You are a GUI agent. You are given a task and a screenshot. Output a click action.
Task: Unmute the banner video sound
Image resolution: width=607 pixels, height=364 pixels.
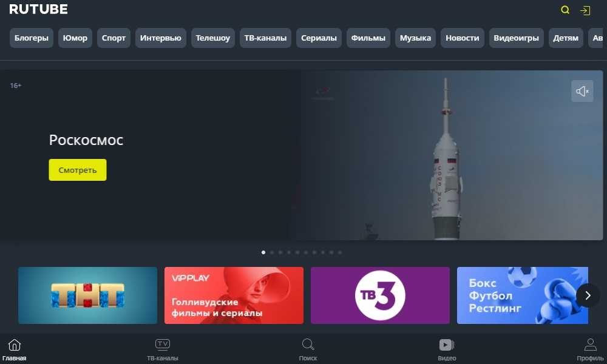[x=582, y=91]
